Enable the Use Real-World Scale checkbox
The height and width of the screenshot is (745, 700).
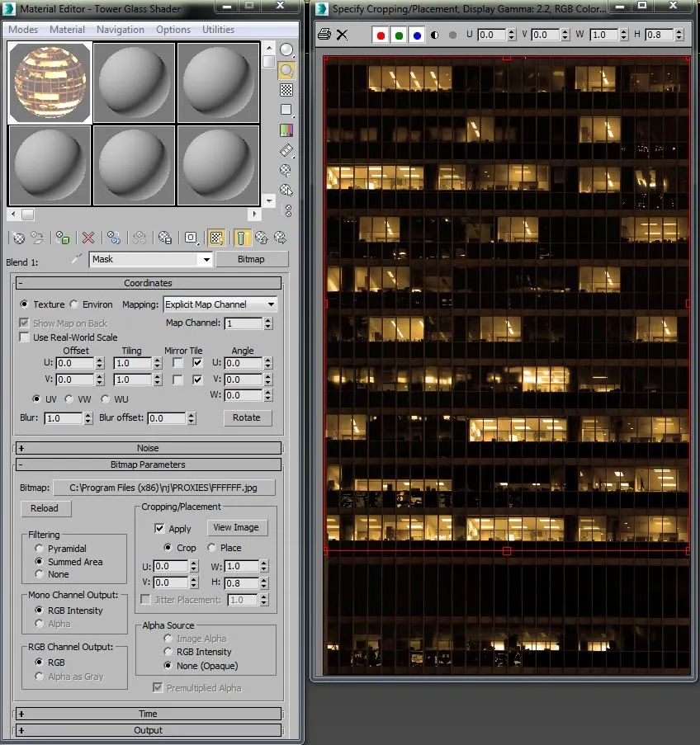[x=25, y=337]
